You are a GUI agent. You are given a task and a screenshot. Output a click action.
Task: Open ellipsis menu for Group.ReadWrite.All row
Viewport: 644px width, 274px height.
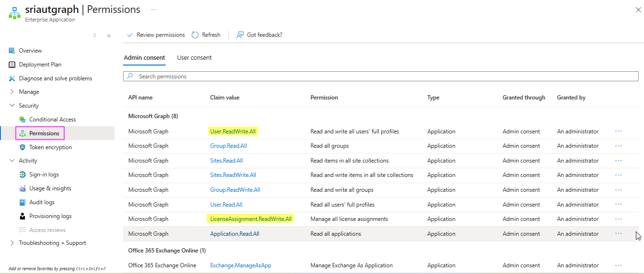(618, 190)
